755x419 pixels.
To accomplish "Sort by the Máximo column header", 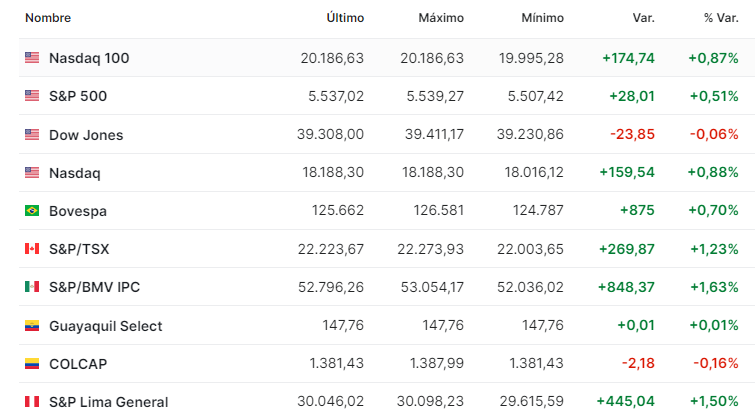I will [x=441, y=18].
